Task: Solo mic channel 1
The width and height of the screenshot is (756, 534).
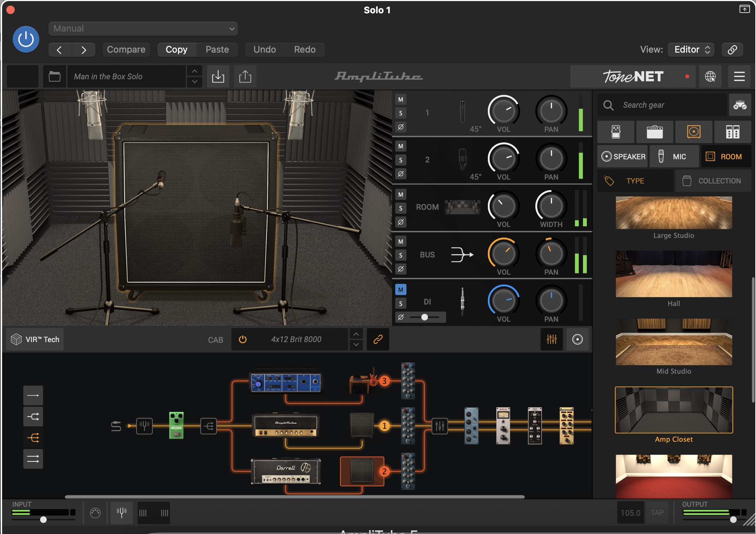Action: pyautogui.click(x=401, y=113)
